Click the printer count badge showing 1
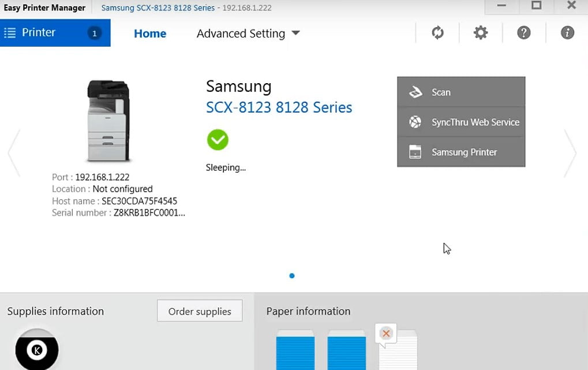The height and width of the screenshot is (370, 588). (95, 33)
